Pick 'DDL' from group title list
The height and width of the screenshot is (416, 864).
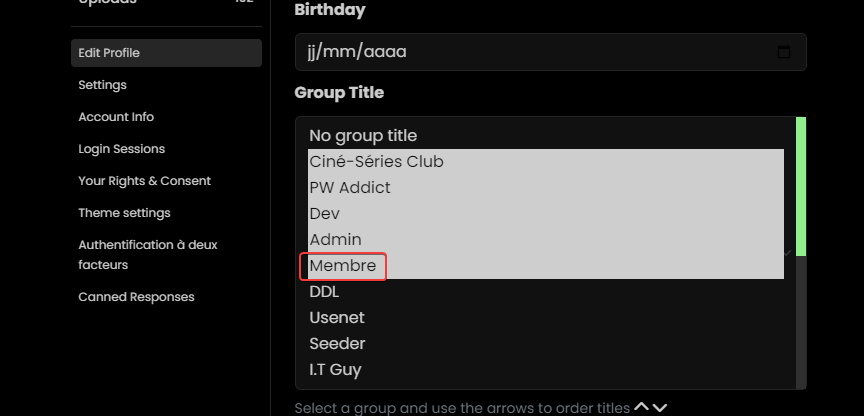pyautogui.click(x=324, y=292)
